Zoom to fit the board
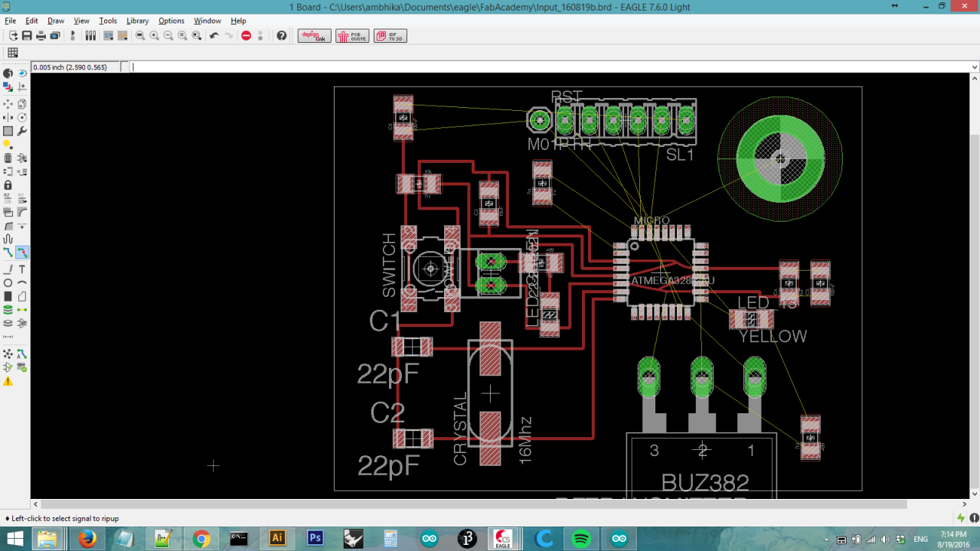Image resolution: width=980 pixels, height=551 pixels. click(x=140, y=35)
